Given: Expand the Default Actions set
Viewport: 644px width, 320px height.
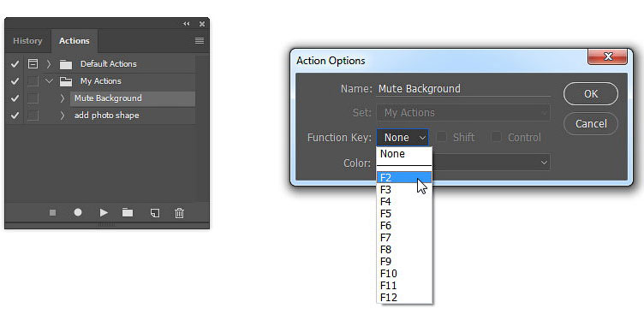Looking at the screenshot, I should click(49, 64).
